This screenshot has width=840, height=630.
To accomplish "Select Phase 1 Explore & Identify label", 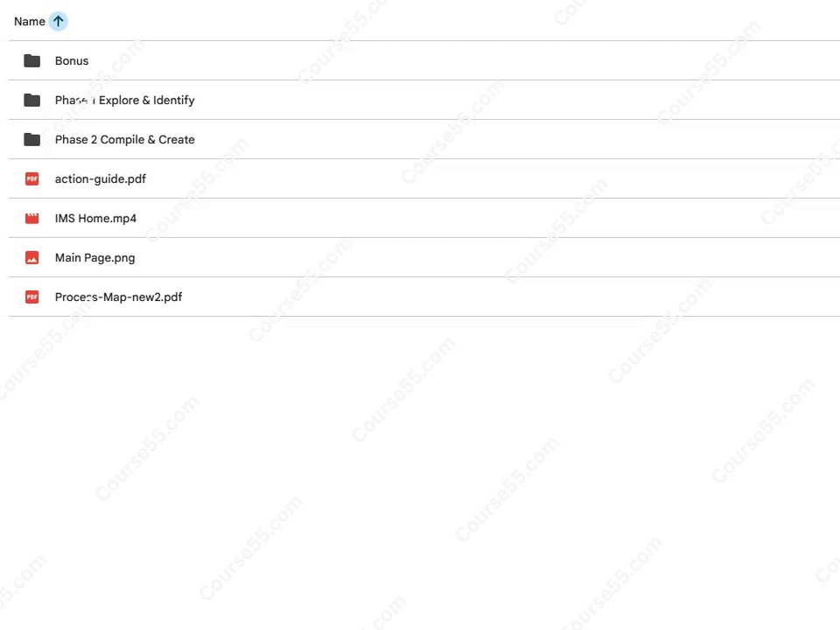I will (x=125, y=100).
